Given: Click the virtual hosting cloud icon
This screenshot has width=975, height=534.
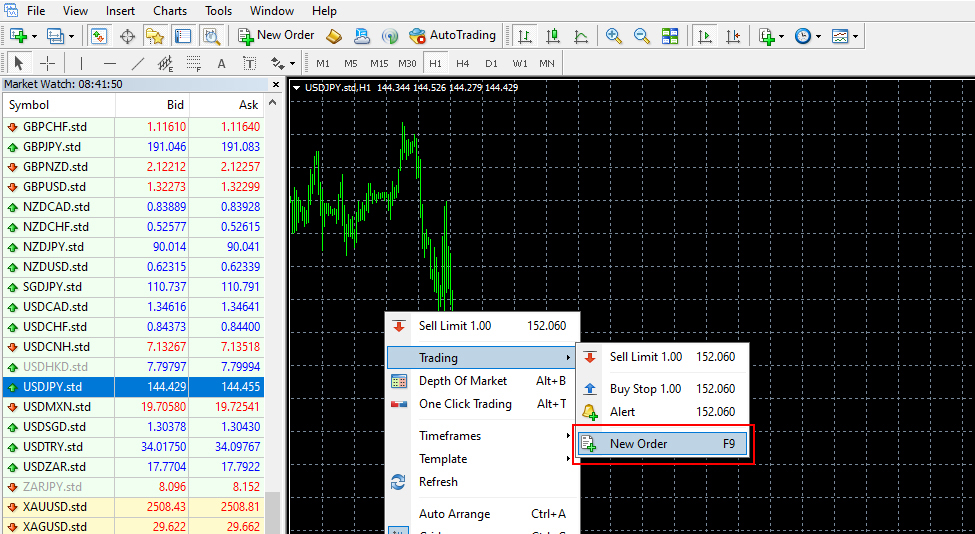Looking at the screenshot, I should [x=362, y=36].
